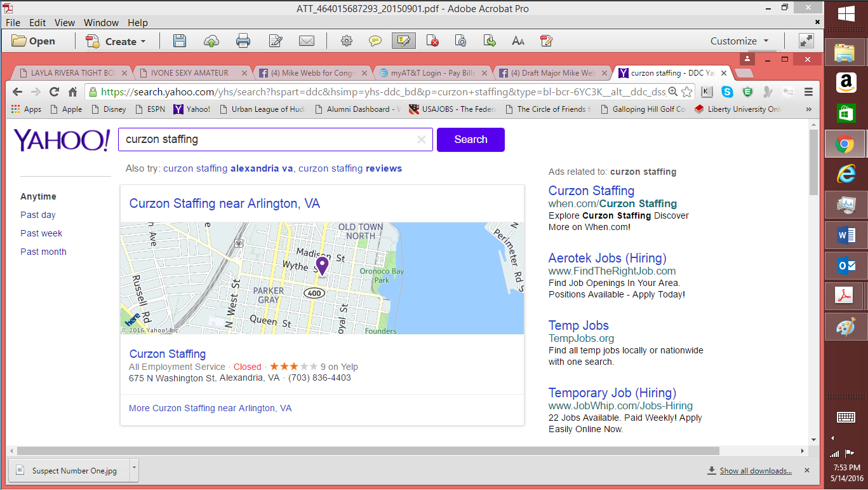The width and height of the screenshot is (868, 490).
Task: Open the More Curzon Staffing near Arlington link
Action: pyautogui.click(x=210, y=408)
